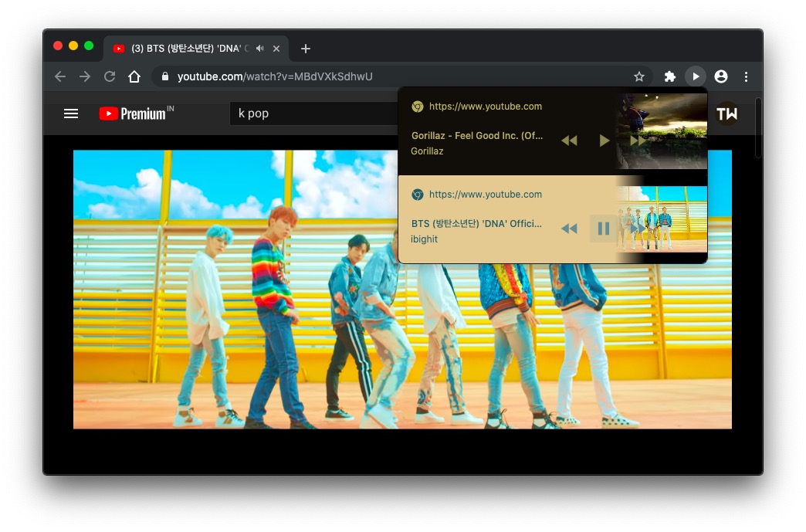Open the YouTube hamburger guide menu

[71, 114]
